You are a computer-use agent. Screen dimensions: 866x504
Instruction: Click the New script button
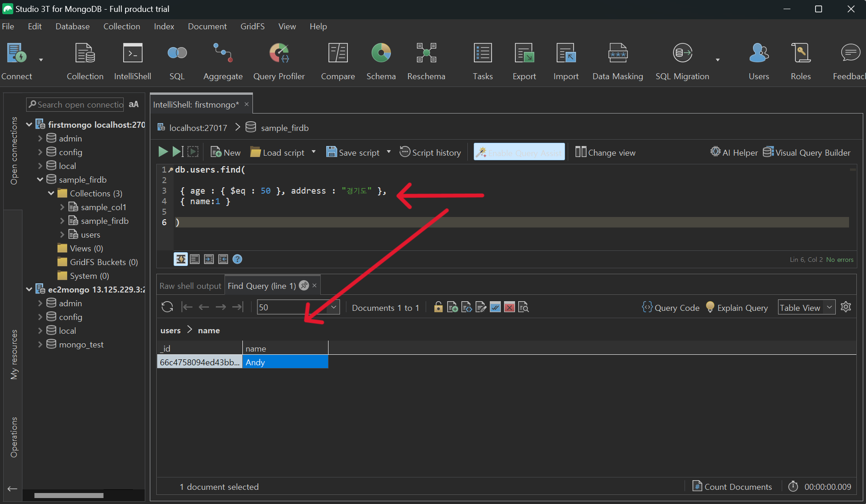click(x=225, y=152)
